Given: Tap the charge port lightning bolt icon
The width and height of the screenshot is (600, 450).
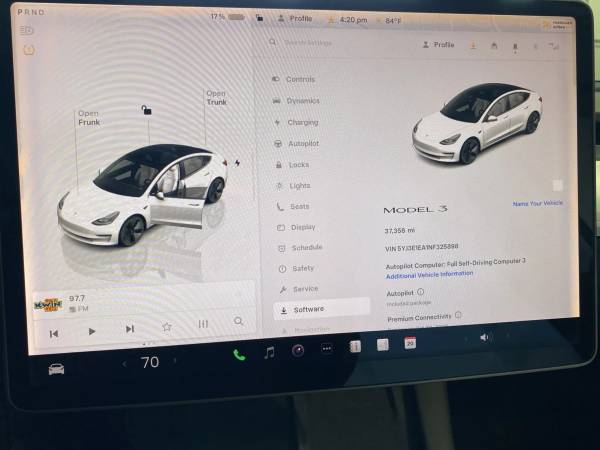Looking at the screenshot, I should coord(237,161).
